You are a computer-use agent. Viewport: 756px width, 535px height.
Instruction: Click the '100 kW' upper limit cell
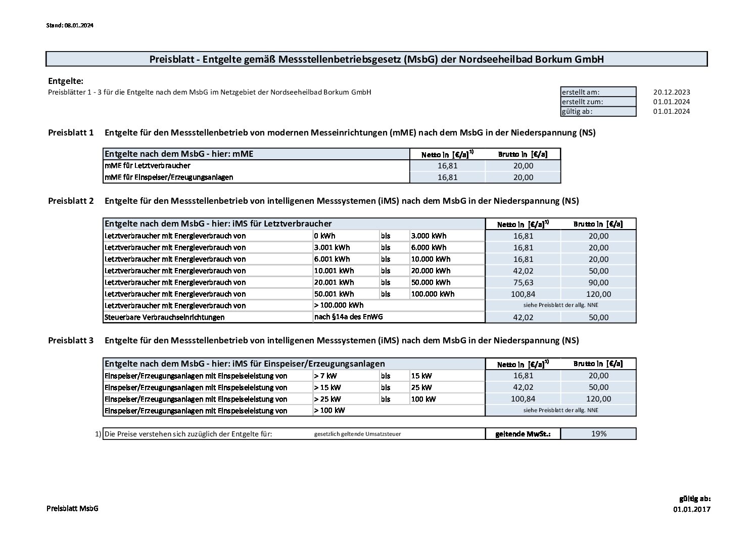[x=447, y=399]
